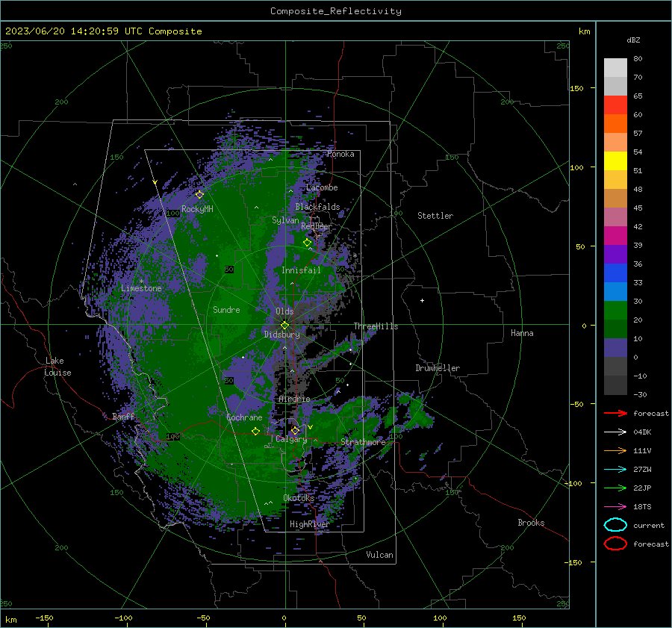Click the Strathmore city label

pyautogui.click(x=363, y=442)
